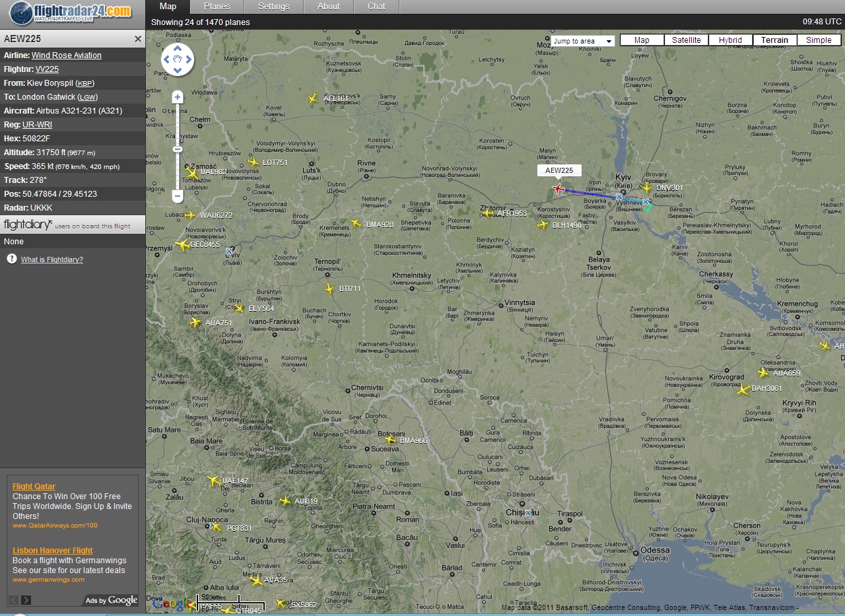This screenshot has width=845, height=616.
Task: Click the zoom in plus button
Action: click(x=177, y=98)
